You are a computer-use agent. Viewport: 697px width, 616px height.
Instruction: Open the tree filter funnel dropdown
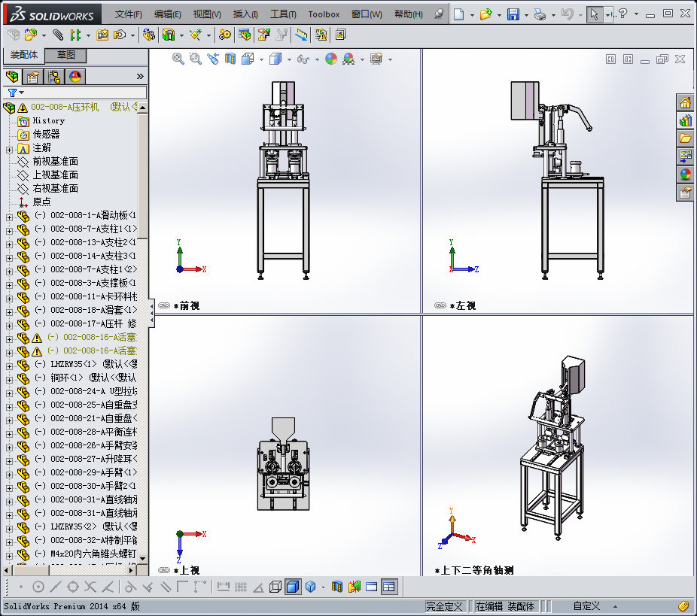coord(16,93)
